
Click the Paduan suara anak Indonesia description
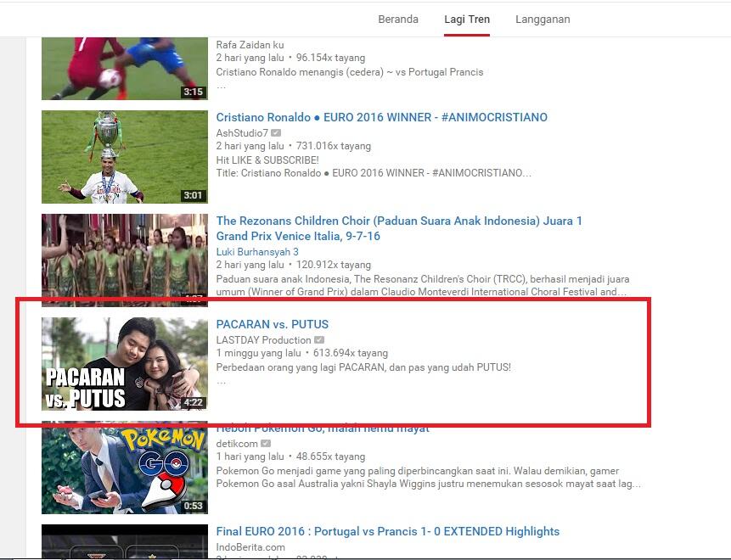[x=423, y=285]
